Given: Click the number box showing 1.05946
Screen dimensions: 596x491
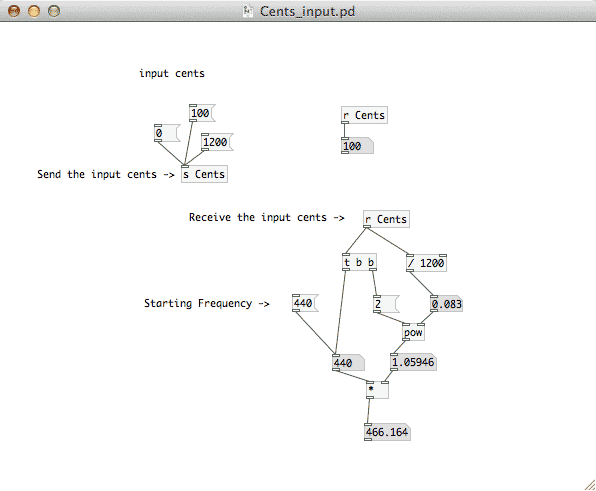Looking at the screenshot, I should [414, 362].
